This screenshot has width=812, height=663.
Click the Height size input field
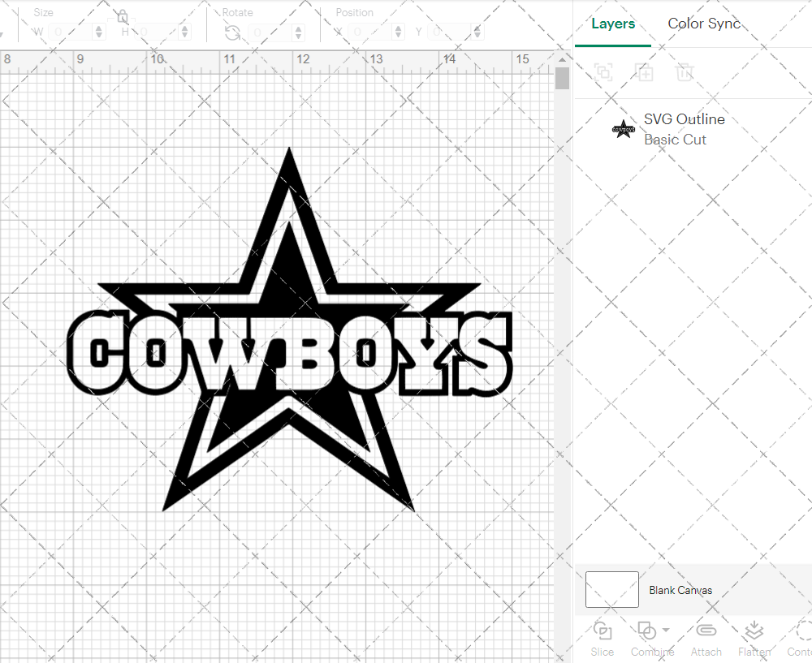click(x=157, y=32)
